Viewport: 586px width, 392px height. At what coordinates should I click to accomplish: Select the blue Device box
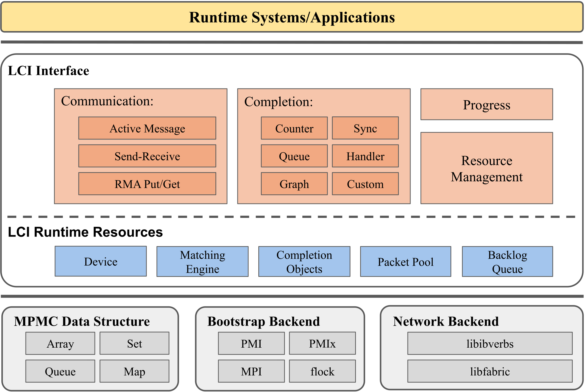[101, 261]
